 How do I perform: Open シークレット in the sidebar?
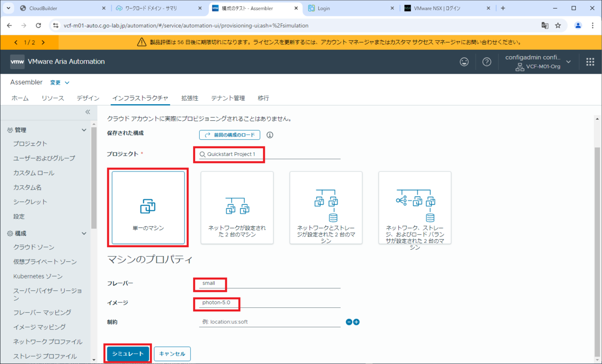pyautogui.click(x=30, y=202)
